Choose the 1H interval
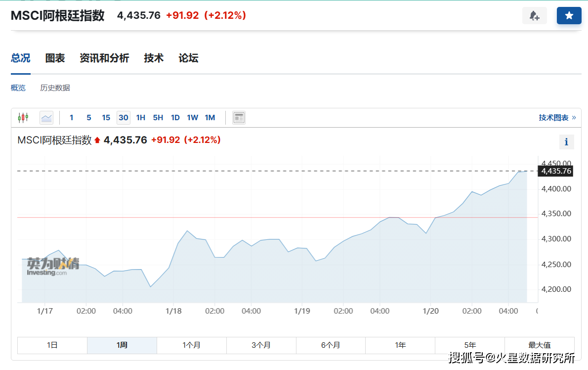The height and width of the screenshot is (370, 588). (141, 118)
